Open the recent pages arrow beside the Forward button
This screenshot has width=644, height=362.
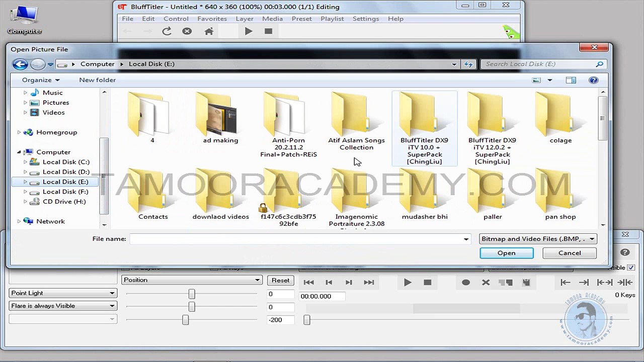point(50,64)
